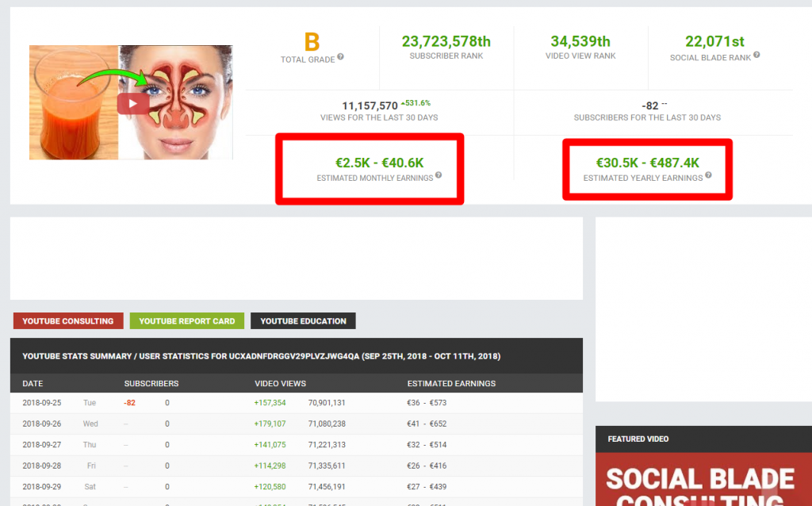This screenshot has height=506, width=812.
Task: Click the +179,107 video views value
Action: (x=270, y=424)
